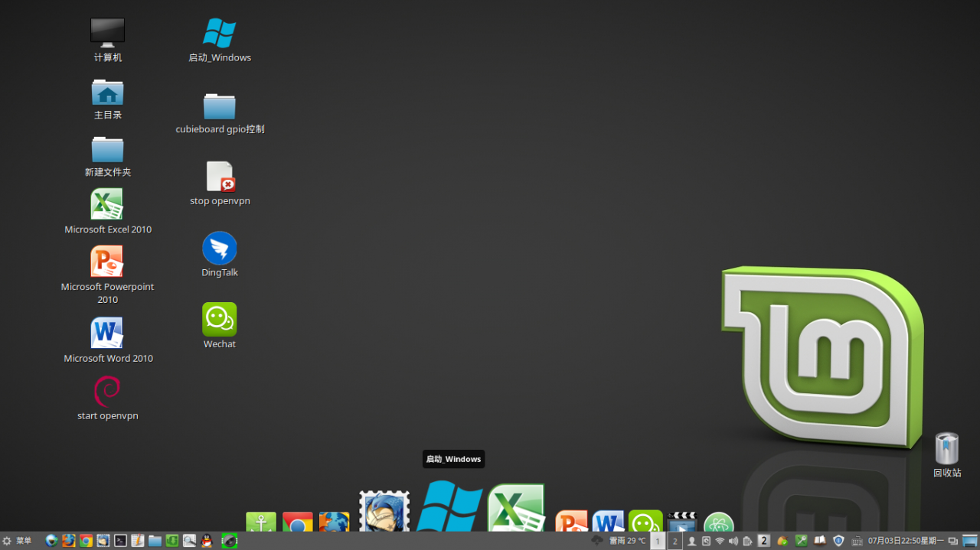Launch Excel from the dock
Viewport: 980px width, 550px height.
point(516,508)
